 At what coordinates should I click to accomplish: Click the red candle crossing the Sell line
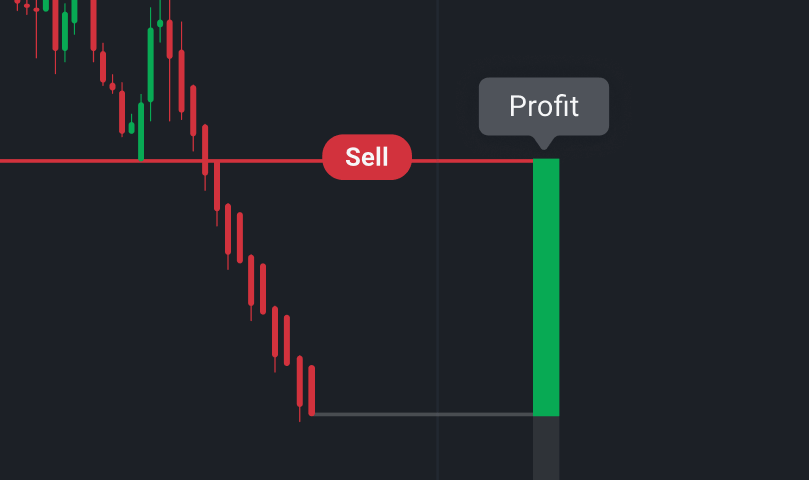click(x=205, y=148)
